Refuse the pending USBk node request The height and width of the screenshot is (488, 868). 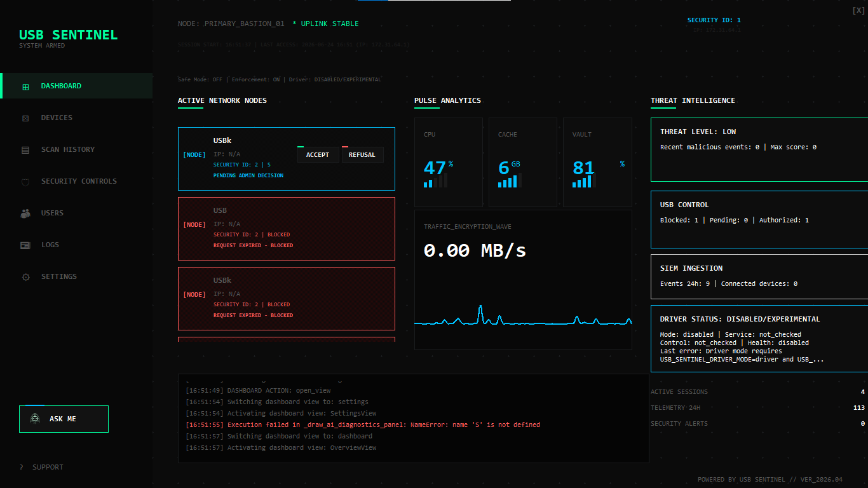[x=362, y=154]
